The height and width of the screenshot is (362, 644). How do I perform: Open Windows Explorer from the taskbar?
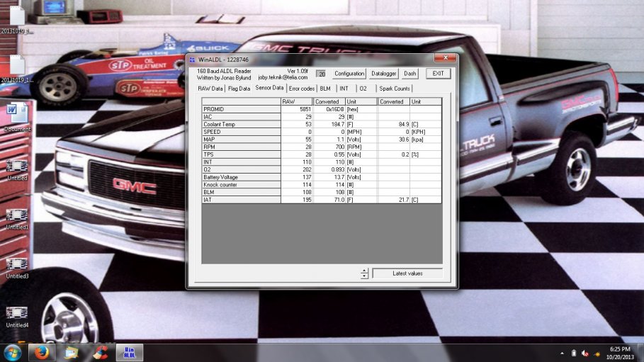[71, 353]
